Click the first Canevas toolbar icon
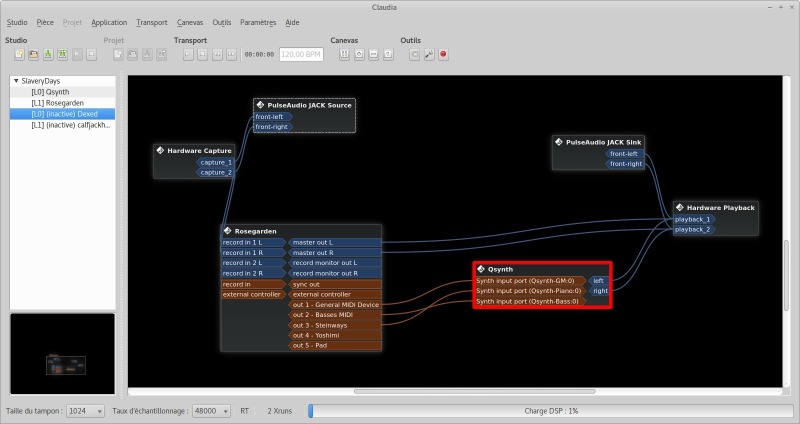The image size is (800, 424). [345, 55]
